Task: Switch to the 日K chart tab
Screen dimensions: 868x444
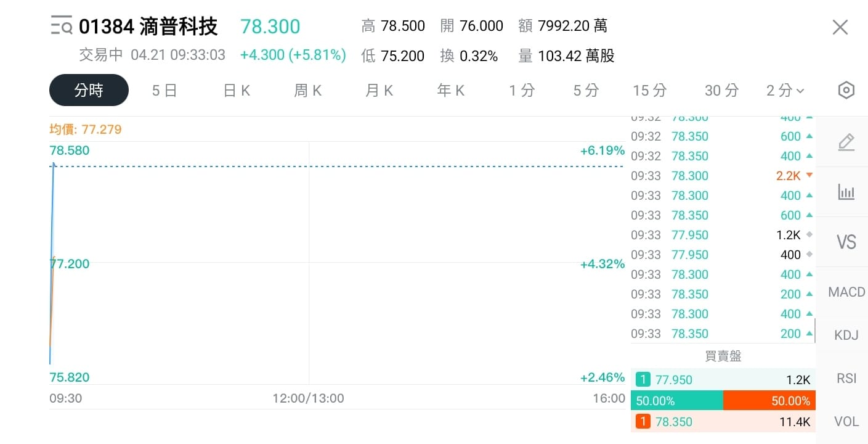Action: [237, 91]
